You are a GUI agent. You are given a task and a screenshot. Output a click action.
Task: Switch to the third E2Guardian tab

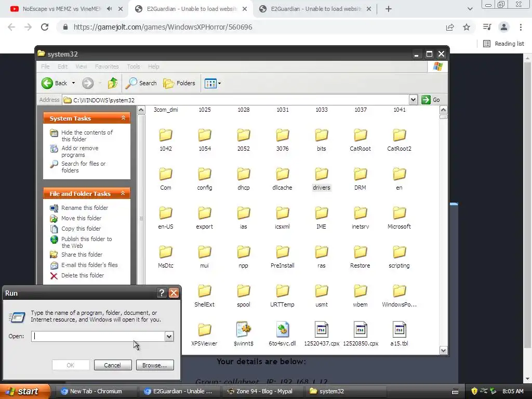tap(315, 9)
